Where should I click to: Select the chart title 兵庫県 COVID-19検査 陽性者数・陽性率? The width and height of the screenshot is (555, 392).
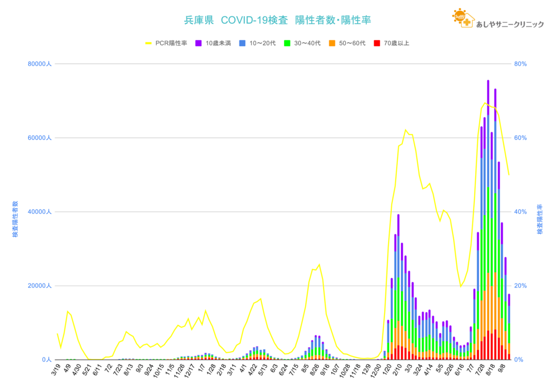(x=277, y=20)
